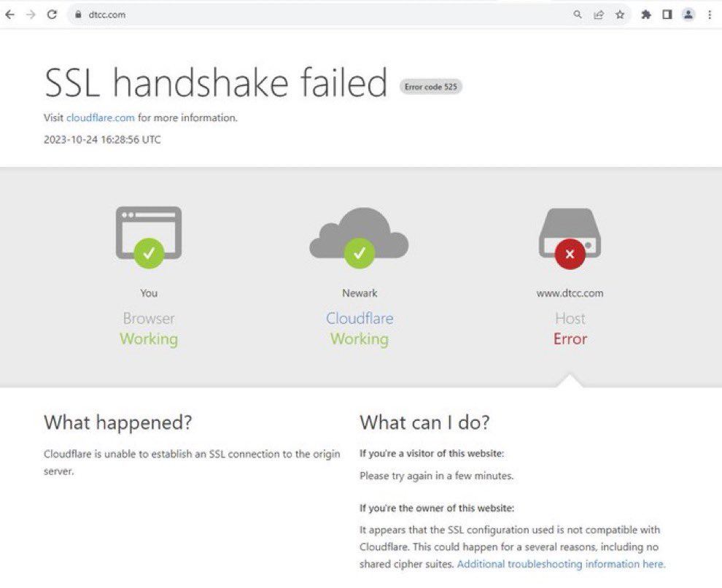Open Additional troubleshooting information link
This screenshot has width=722, height=588.
561,564
